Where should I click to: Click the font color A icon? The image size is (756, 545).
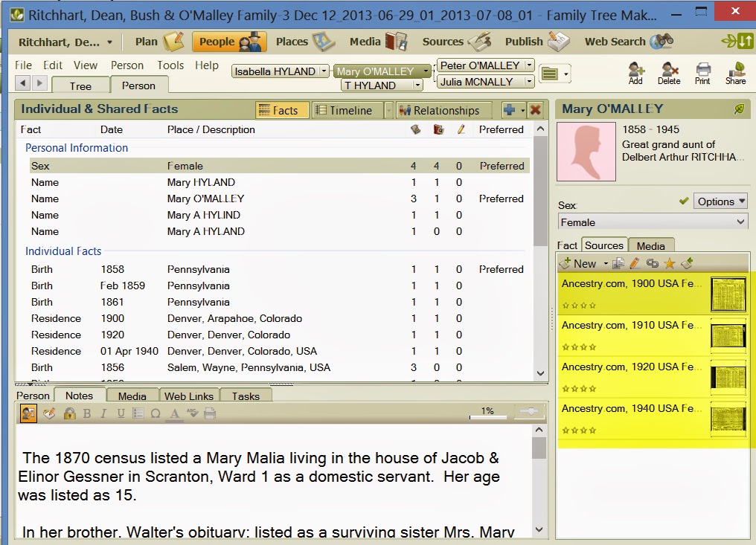coord(175,413)
